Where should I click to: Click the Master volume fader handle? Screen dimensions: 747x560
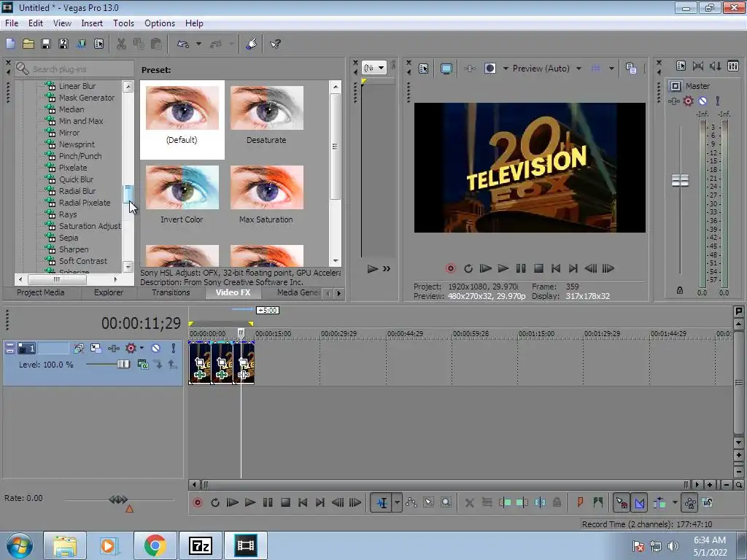[x=680, y=181]
